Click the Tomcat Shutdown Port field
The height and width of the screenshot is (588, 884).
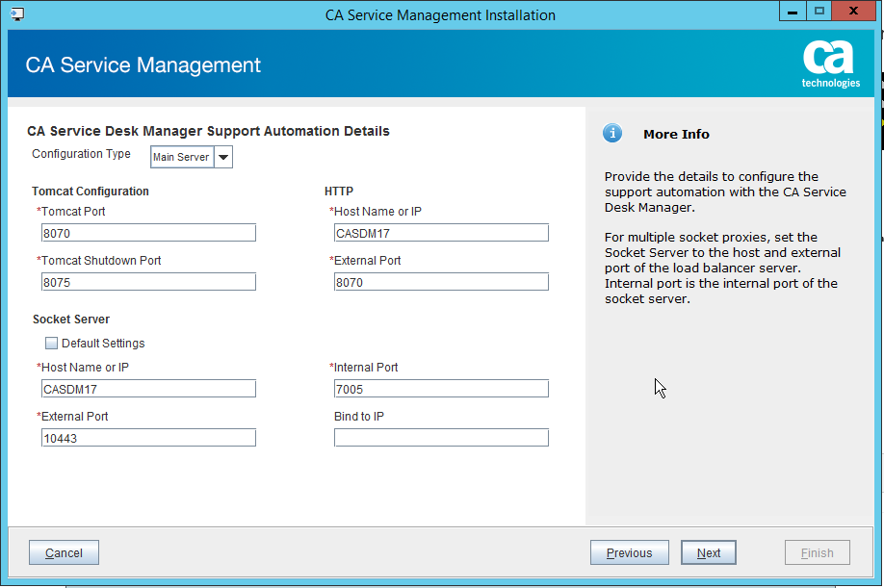[148, 281]
